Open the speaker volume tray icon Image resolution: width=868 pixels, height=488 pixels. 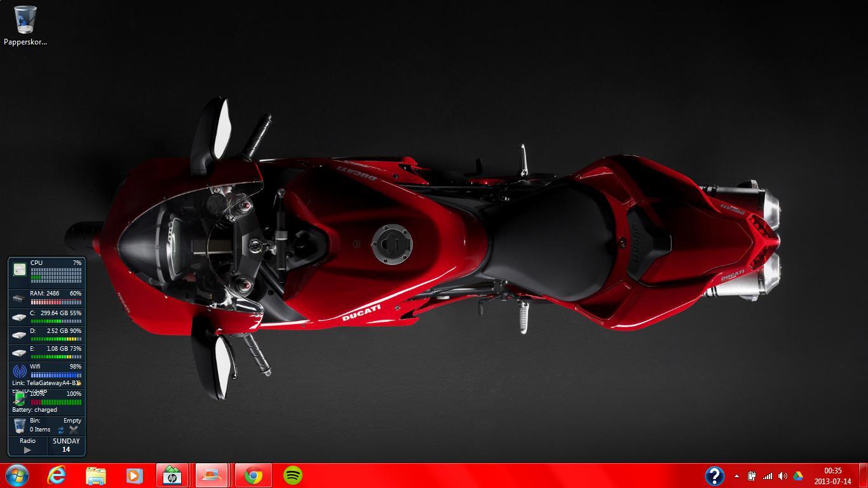point(783,476)
